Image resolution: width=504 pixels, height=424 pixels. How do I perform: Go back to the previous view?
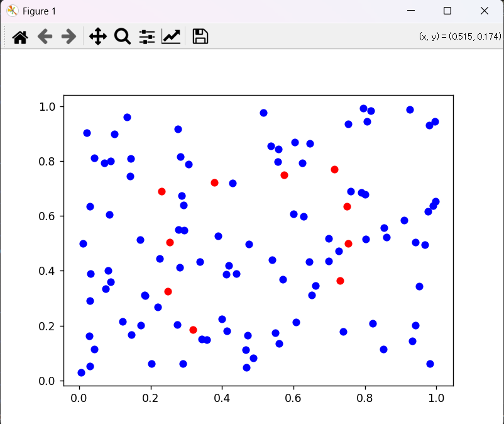[x=45, y=36]
